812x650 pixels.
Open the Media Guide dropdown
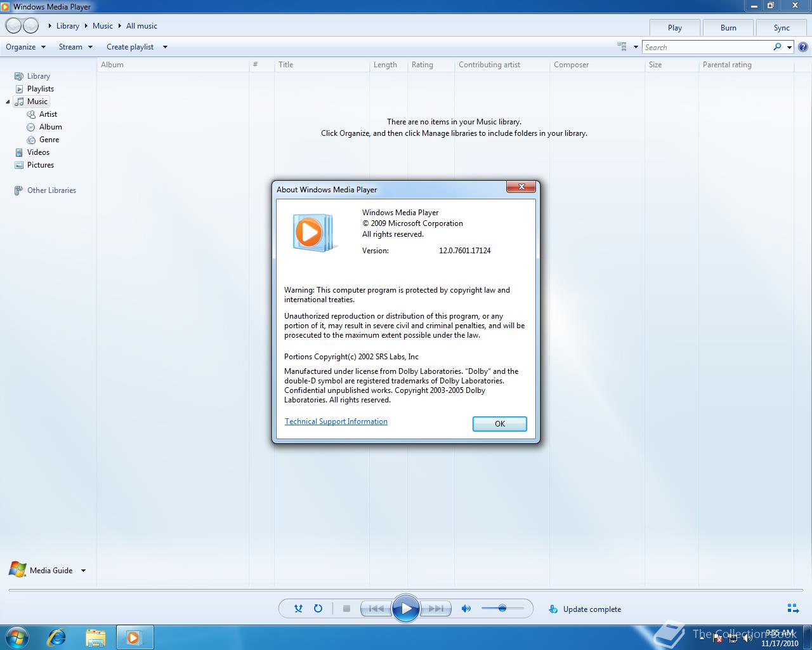(x=83, y=570)
